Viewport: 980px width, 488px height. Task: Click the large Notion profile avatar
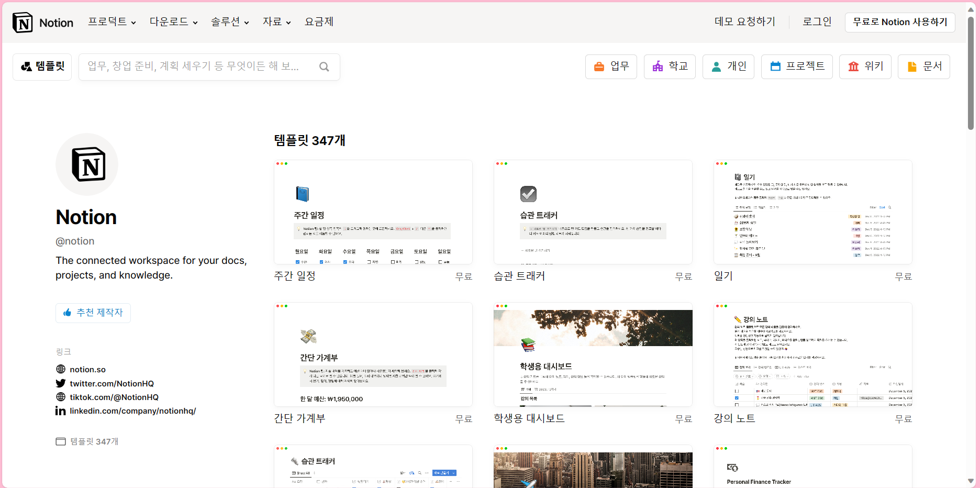click(x=87, y=164)
